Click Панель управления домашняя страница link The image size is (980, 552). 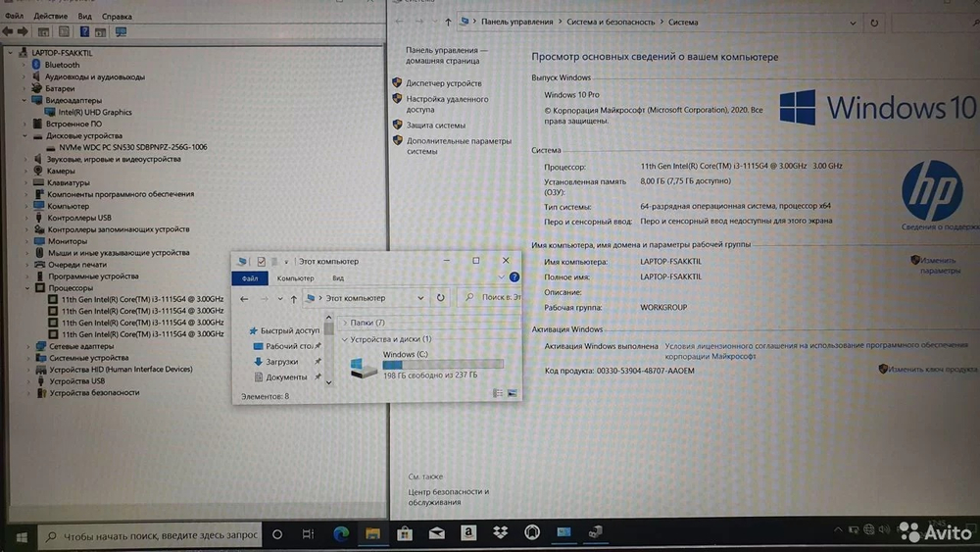pyautogui.click(x=446, y=55)
